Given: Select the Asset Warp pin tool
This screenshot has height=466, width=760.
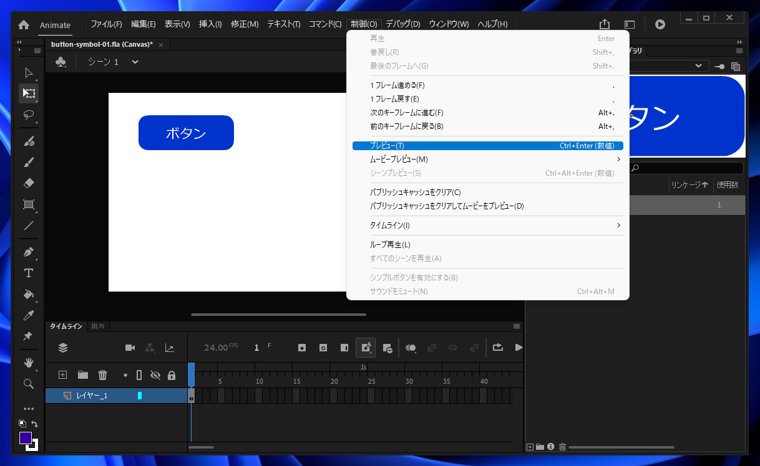Looking at the screenshot, I should tap(29, 336).
